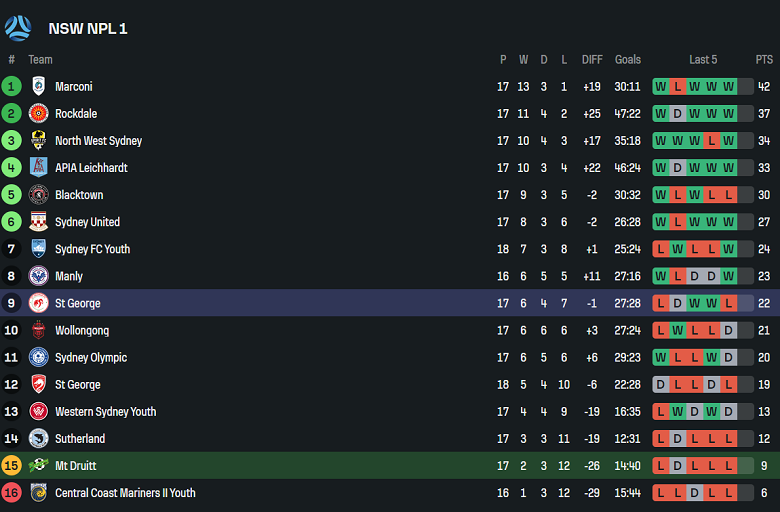The width and height of the screenshot is (780, 512).
Task: Click the NSW NPL 1 league logo
Action: 18,28
